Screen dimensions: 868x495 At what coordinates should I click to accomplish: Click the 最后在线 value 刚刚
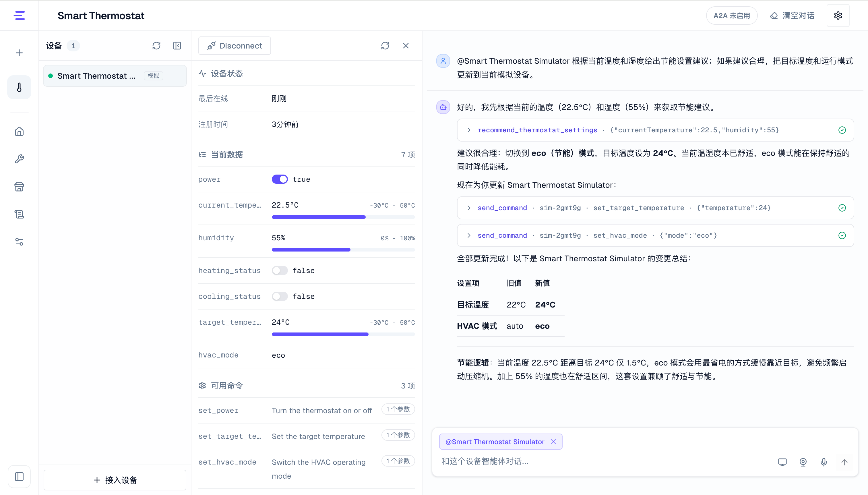click(x=279, y=98)
